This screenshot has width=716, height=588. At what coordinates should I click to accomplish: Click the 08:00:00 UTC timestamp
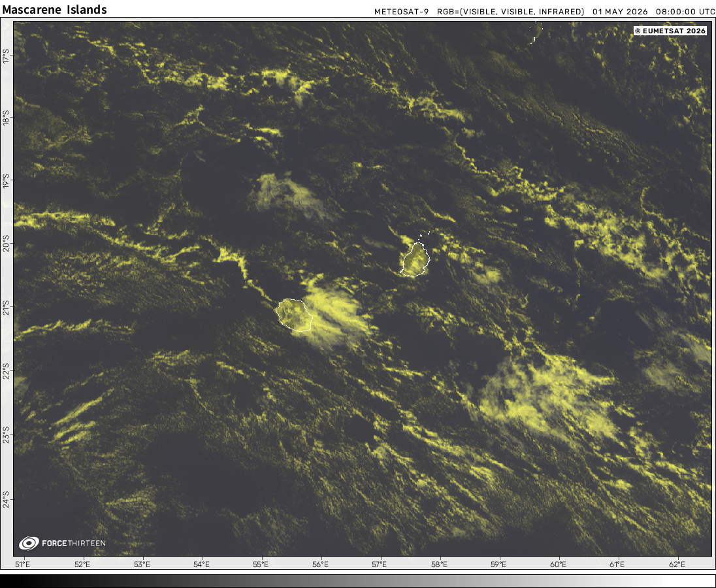(685, 12)
